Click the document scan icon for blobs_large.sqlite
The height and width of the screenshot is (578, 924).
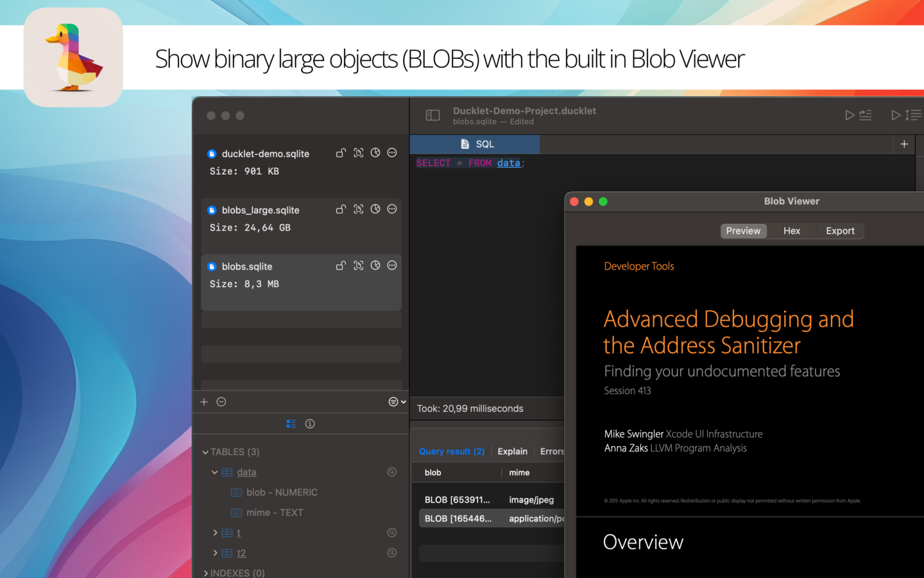359,209
